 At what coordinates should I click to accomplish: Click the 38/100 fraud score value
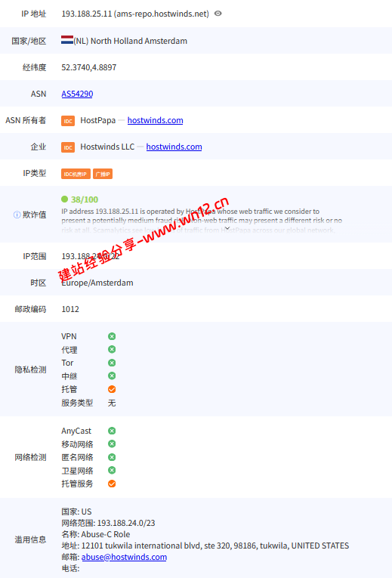[x=85, y=199]
